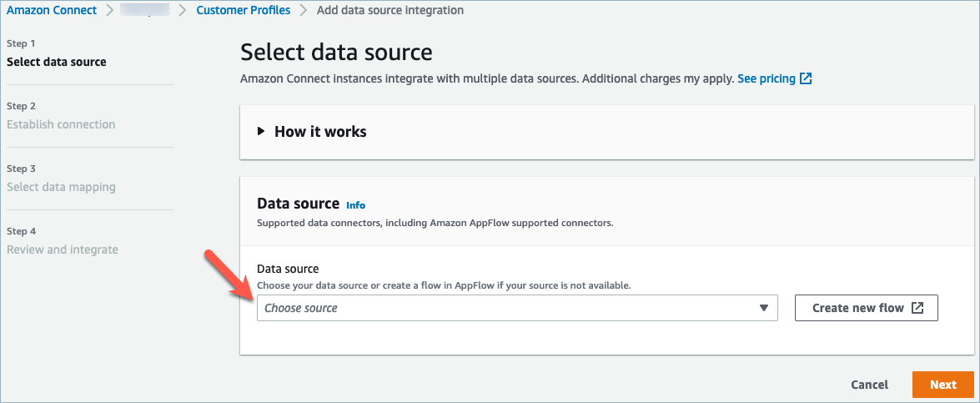980x403 pixels.
Task: Select Step 1 Select data source
Action: click(x=56, y=62)
